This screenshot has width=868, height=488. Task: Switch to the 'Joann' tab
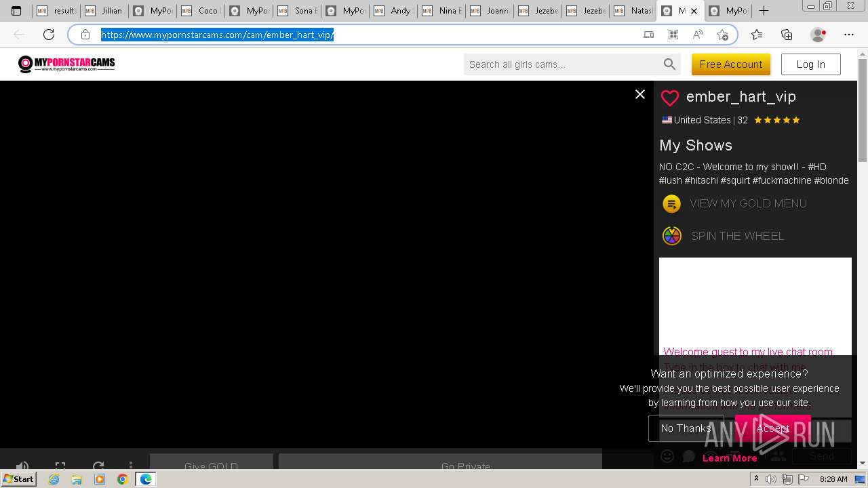pos(490,11)
